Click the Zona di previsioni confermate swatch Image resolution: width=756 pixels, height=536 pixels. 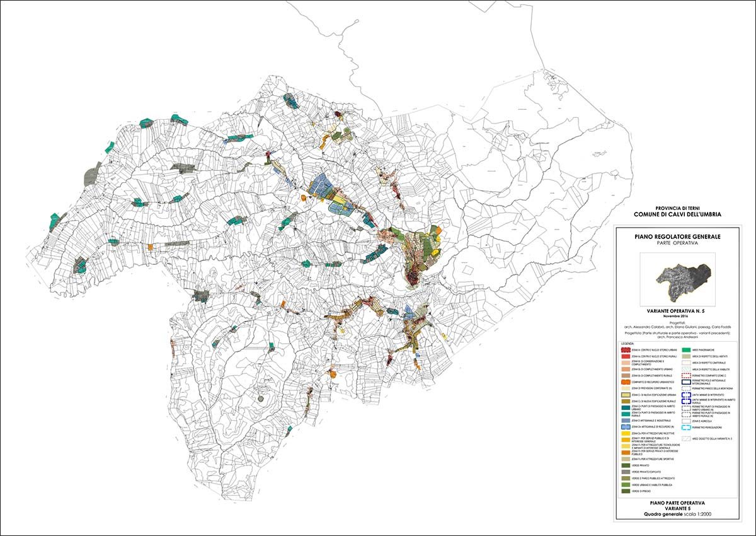pos(626,388)
